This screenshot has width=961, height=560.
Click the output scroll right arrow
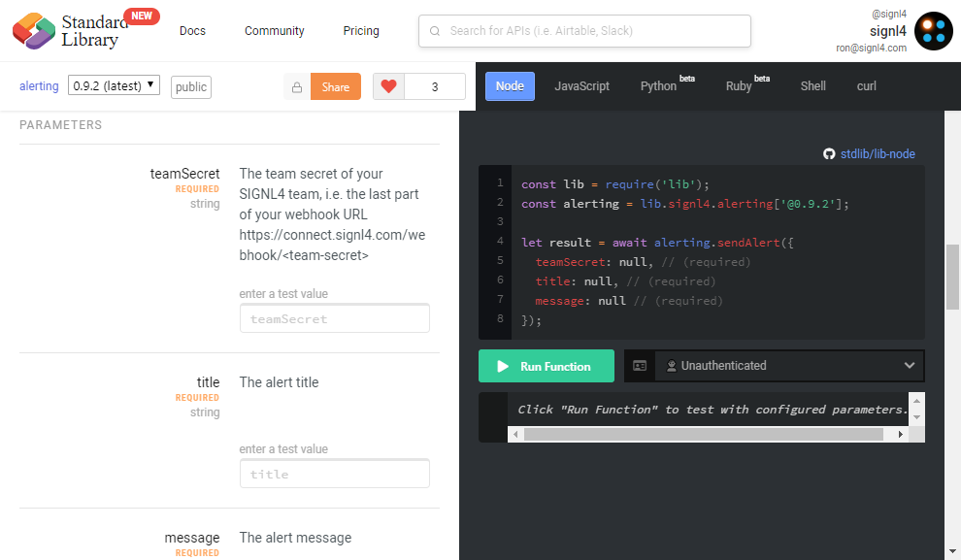[900, 435]
